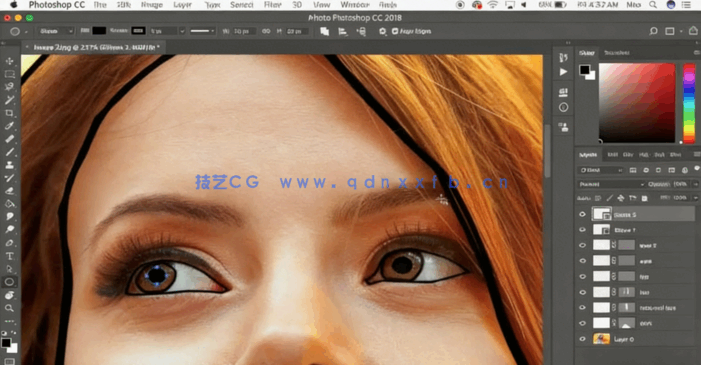Open the stroke width dropdown arrow
Image resolution: width=701 pixels, height=365 pixels.
click(x=182, y=31)
